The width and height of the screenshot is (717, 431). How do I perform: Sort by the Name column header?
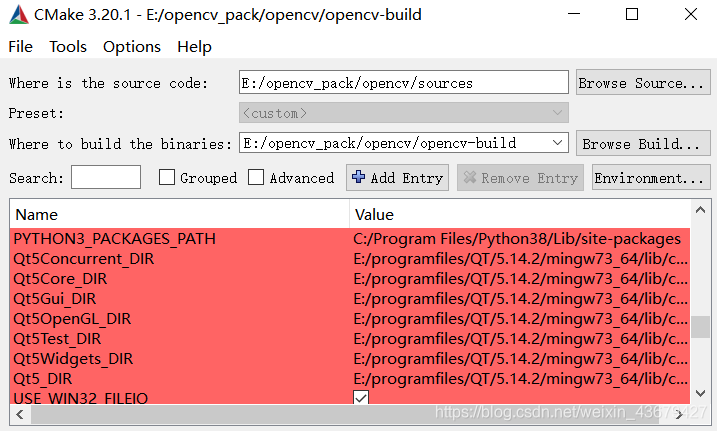click(179, 215)
